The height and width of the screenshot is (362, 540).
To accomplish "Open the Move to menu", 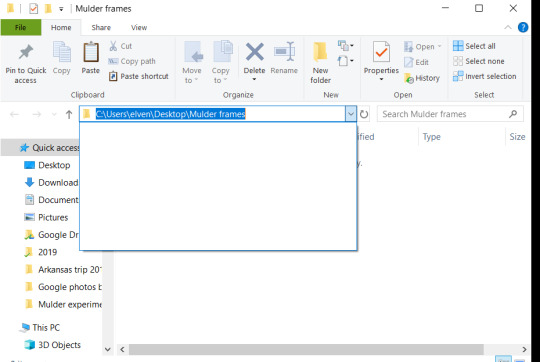I will coord(192,63).
